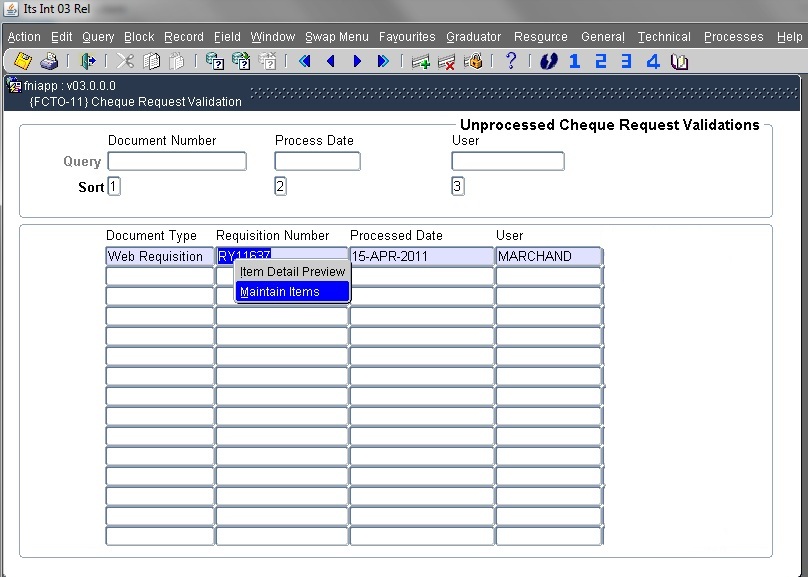Open the book icon at the toolbar end
This screenshot has height=577, width=808.
(680, 61)
